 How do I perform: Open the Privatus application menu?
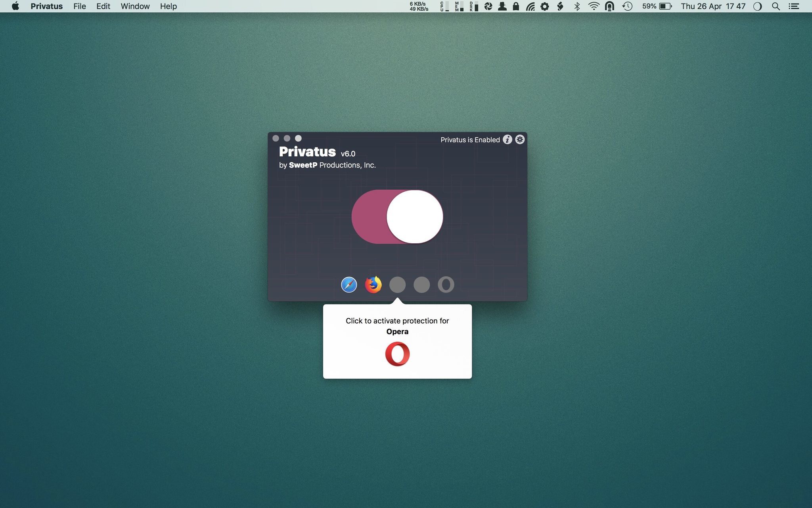tap(46, 6)
